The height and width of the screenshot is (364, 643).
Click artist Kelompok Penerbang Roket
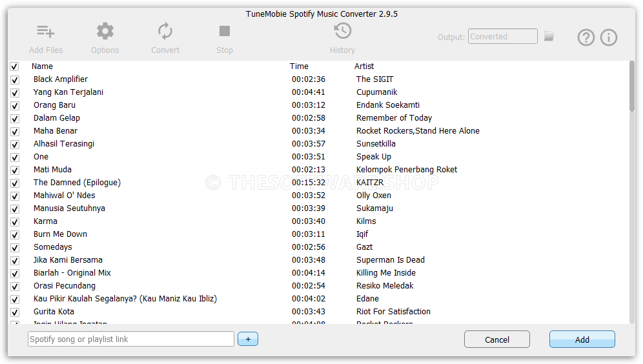pos(407,169)
